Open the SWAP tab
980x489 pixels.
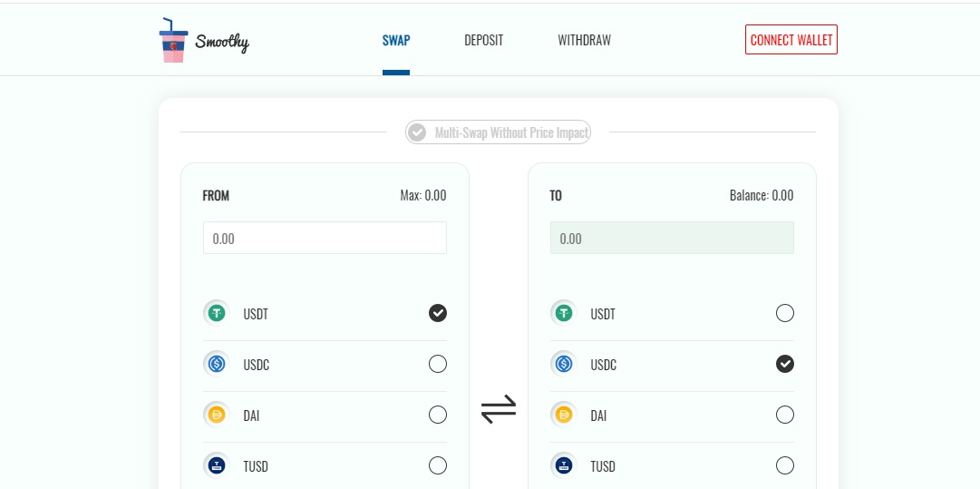(x=396, y=41)
